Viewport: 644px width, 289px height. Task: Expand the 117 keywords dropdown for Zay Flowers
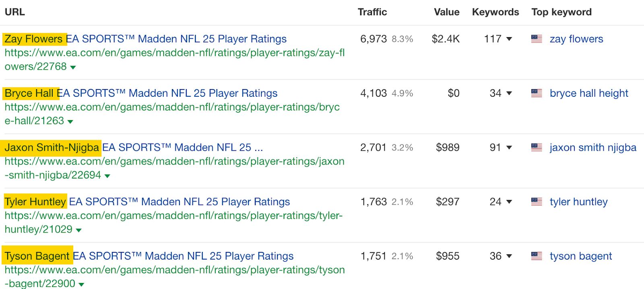(510, 40)
